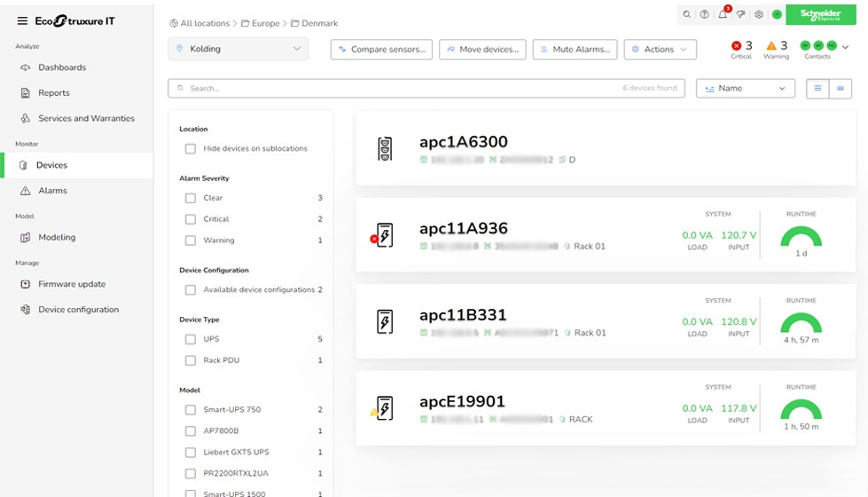Open the Name sort dropdown
This screenshot has height=497, width=868.
(x=745, y=89)
